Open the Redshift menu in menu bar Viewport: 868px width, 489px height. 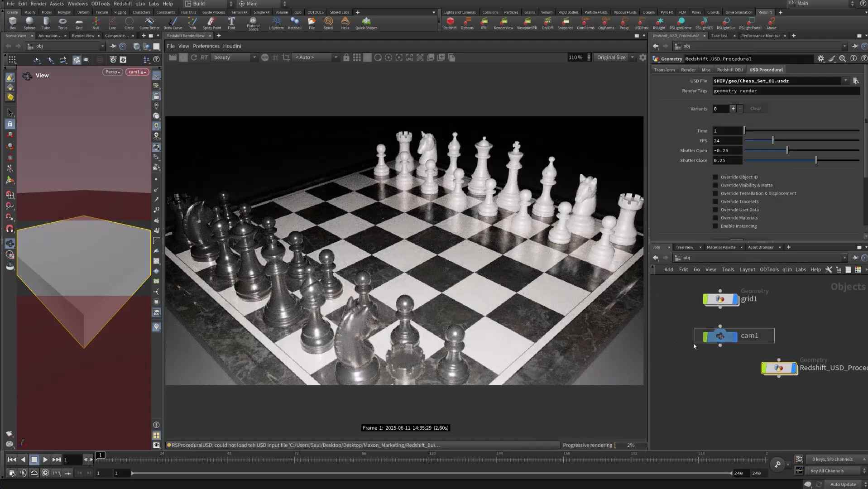[x=123, y=4]
